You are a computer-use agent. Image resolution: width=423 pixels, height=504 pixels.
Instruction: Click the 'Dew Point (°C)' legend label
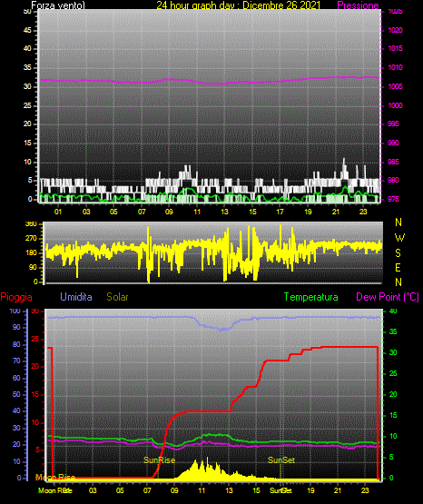[388, 297]
